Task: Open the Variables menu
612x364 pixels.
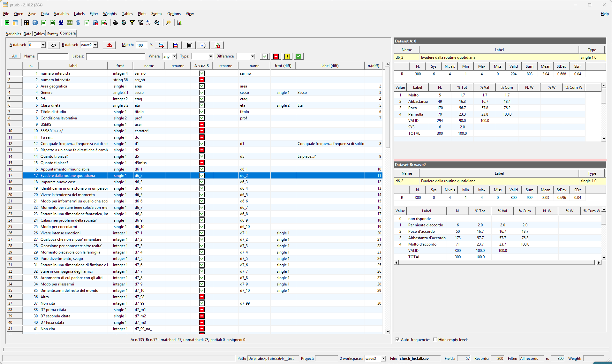Action: point(61,14)
